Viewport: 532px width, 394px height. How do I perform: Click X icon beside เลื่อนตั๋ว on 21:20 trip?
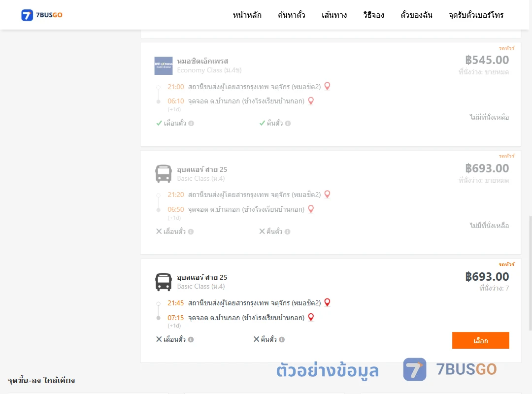[x=159, y=231]
